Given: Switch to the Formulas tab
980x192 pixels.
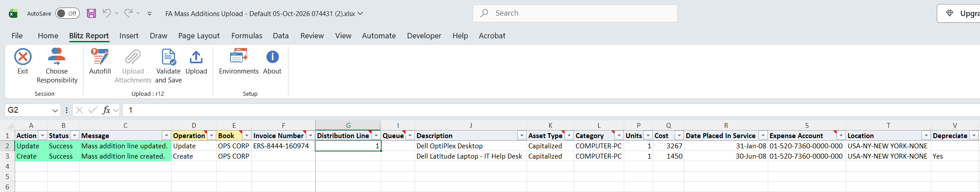Looking at the screenshot, I should click(x=247, y=36).
